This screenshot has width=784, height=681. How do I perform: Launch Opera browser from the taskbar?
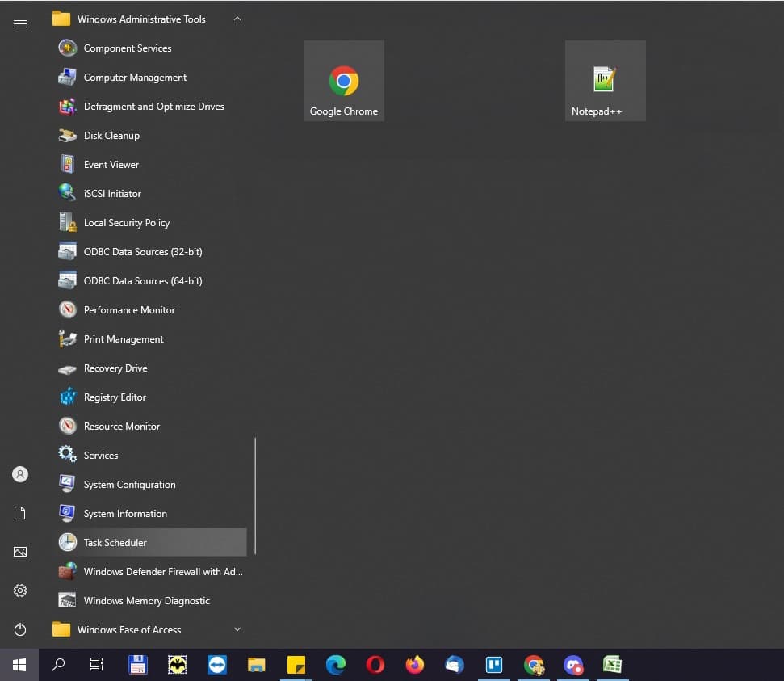(375, 665)
